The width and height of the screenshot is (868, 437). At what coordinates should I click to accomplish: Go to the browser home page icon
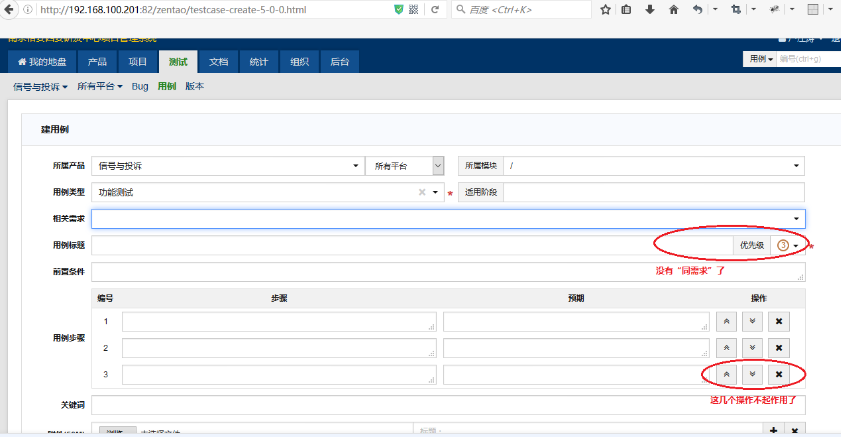[674, 10]
